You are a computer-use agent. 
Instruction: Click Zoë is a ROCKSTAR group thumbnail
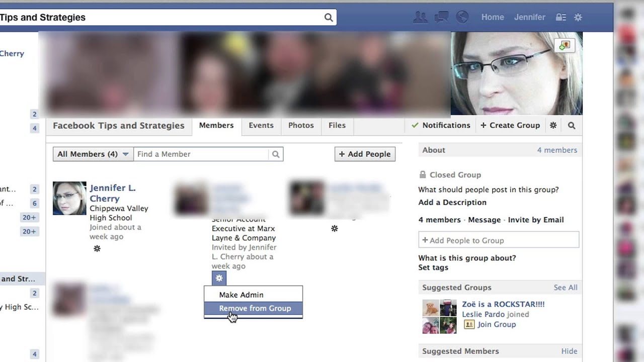(x=439, y=317)
